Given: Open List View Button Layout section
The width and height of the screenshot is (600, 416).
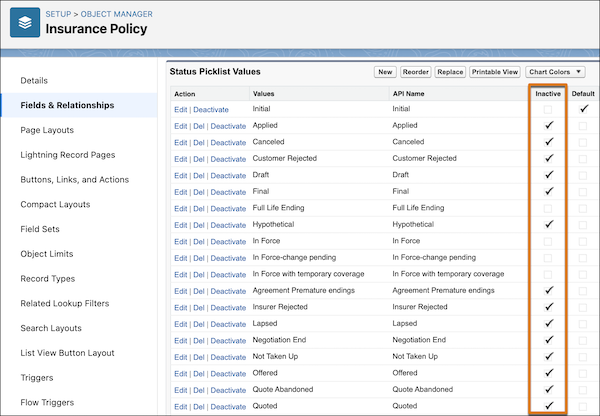Looking at the screenshot, I should [67, 353].
